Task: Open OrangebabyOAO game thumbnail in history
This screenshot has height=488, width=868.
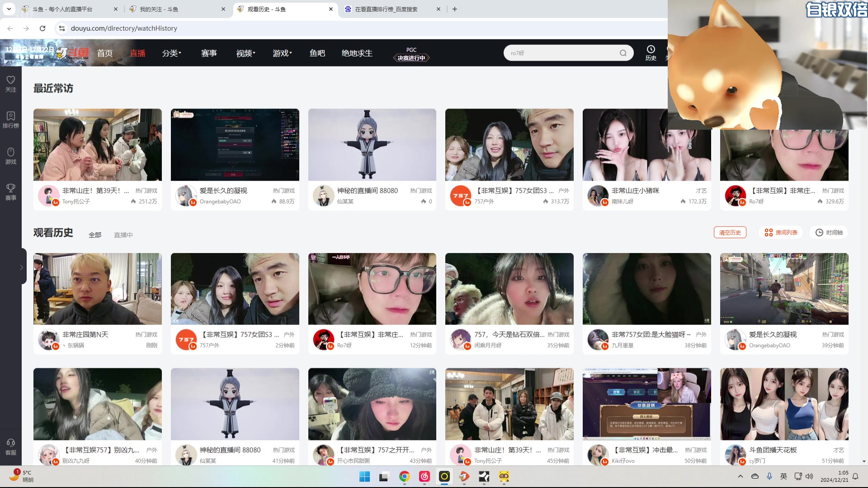Action: (784, 289)
